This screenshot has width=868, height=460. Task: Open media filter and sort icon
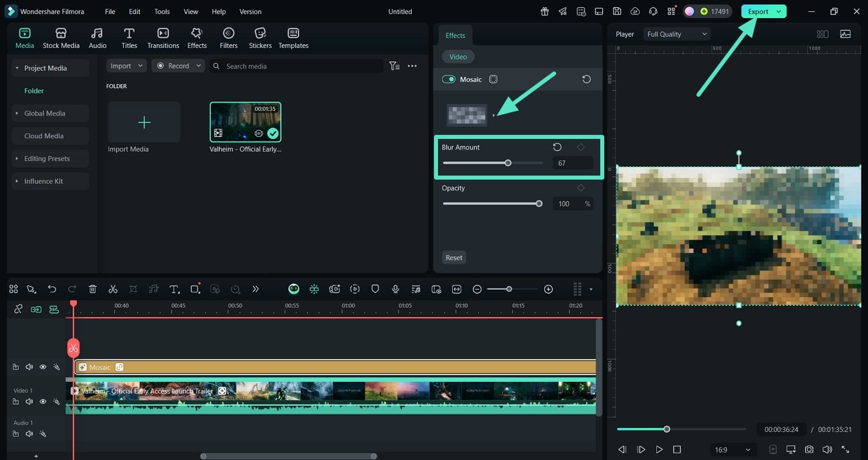pyautogui.click(x=395, y=66)
